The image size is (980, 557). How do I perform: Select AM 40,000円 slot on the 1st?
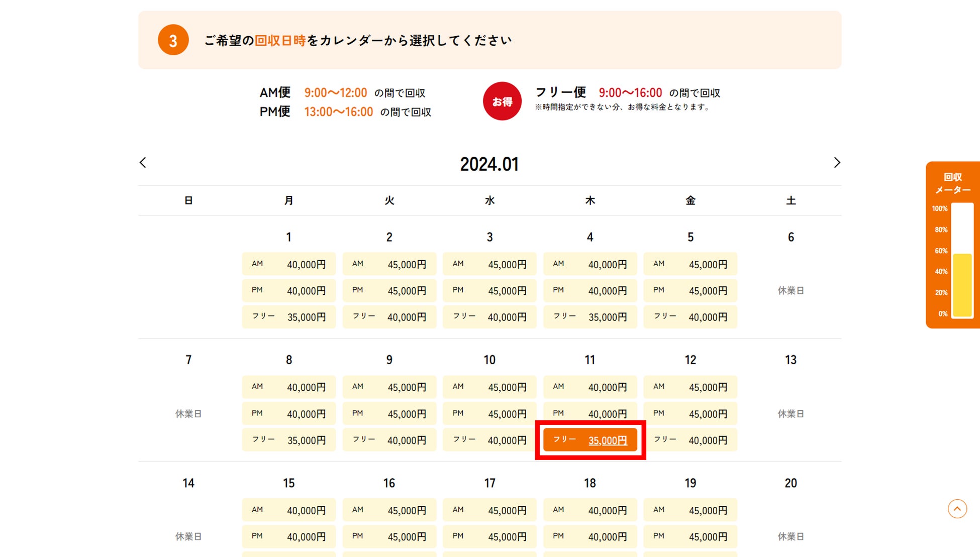coord(288,264)
